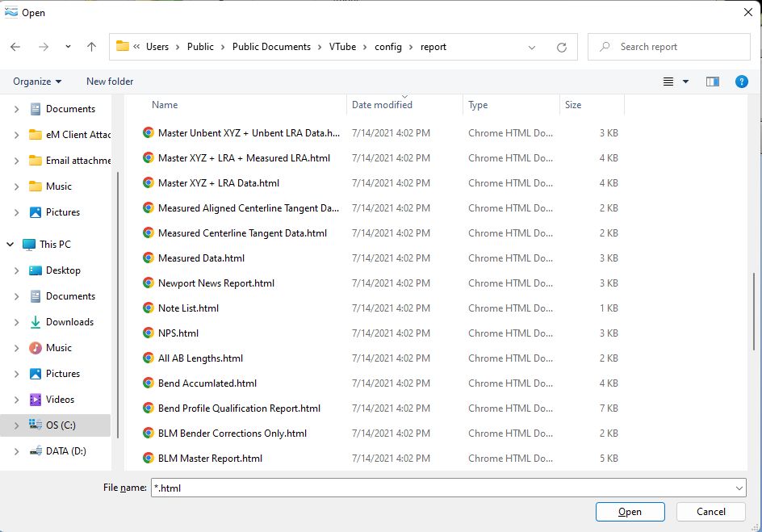Sort files by Date modified column
The image size is (762, 532).
click(x=382, y=105)
